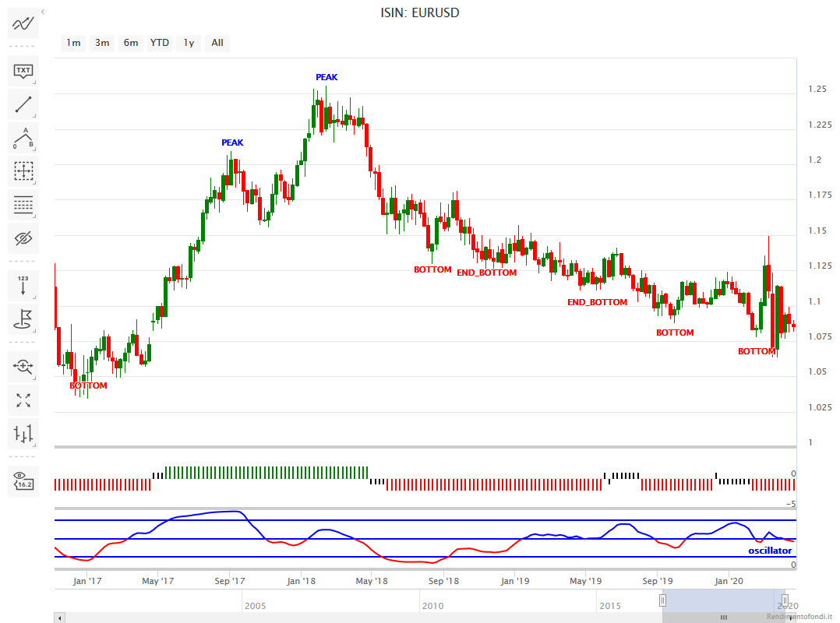
Task: Select the YTD range button
Action: point(159,43)
